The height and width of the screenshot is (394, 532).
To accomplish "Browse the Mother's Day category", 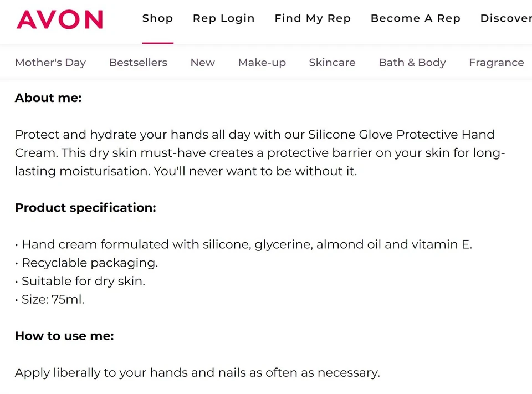I will (x=50, y=63).
